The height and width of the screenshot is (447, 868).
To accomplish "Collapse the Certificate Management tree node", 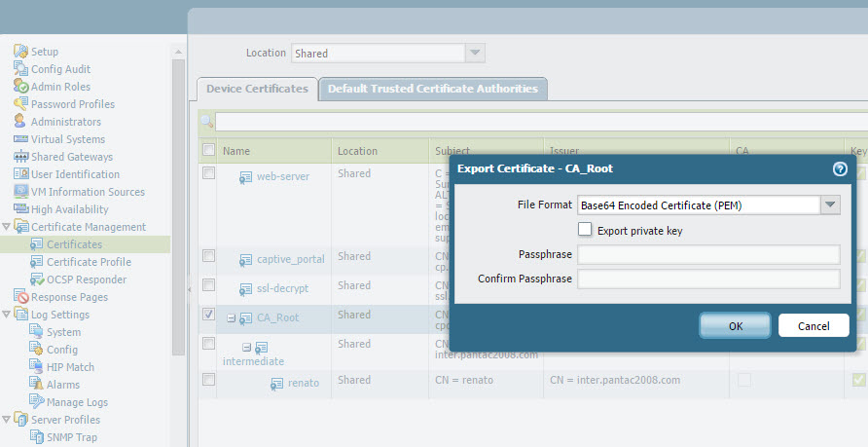I will point(7,227).
